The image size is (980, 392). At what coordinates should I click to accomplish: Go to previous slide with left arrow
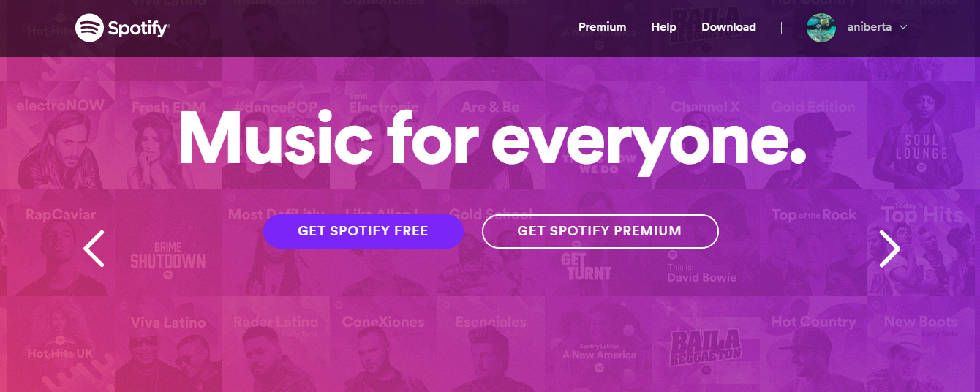[94, 249]
